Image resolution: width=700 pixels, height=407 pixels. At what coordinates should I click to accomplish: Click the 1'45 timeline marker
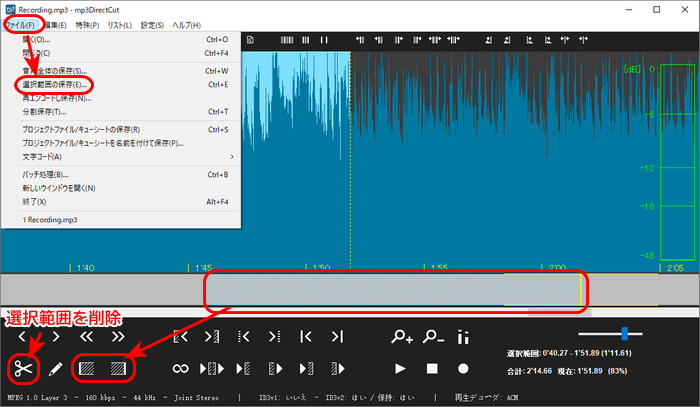click(x=203, y=268)
